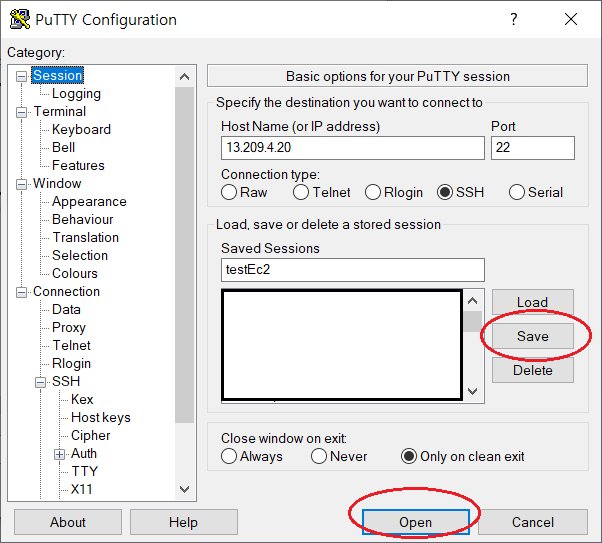Viewport: 602px width, 543px height.
Task: Open the Keyboard category
Action: pos(81,129)
